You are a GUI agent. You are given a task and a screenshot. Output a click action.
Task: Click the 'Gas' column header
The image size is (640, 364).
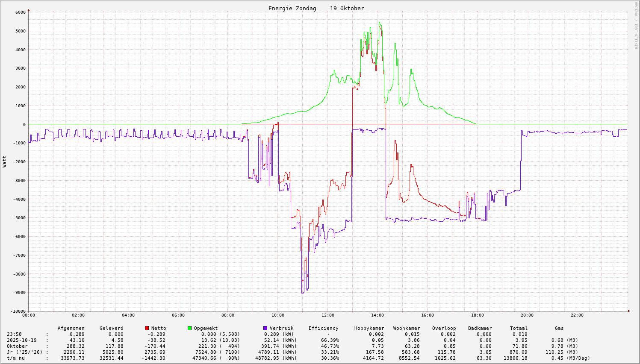pyautogui.click(x=559, y=328)
